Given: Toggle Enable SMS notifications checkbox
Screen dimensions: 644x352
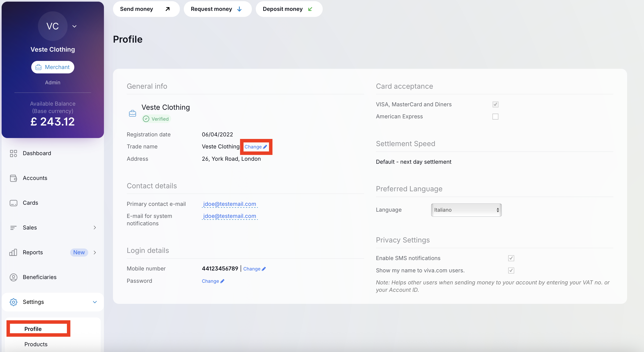Looking at the screenshot, I should click(x=511, y=258).
